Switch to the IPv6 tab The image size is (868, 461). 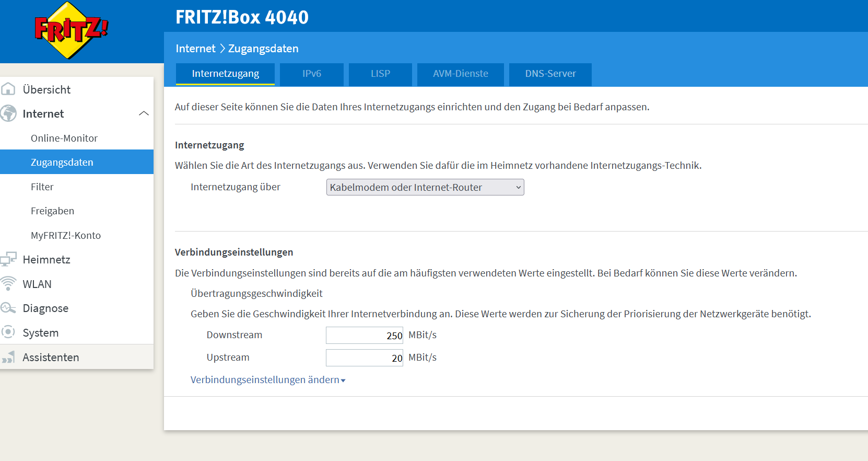[312, 74]
